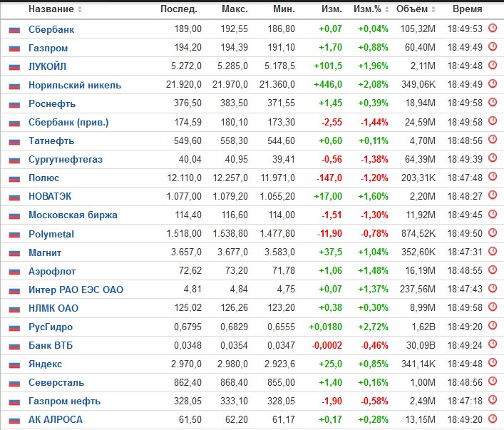Open the ЛУКОЙЛ stock link
This screenshot has width=504, height=430.
coord(47,66)
